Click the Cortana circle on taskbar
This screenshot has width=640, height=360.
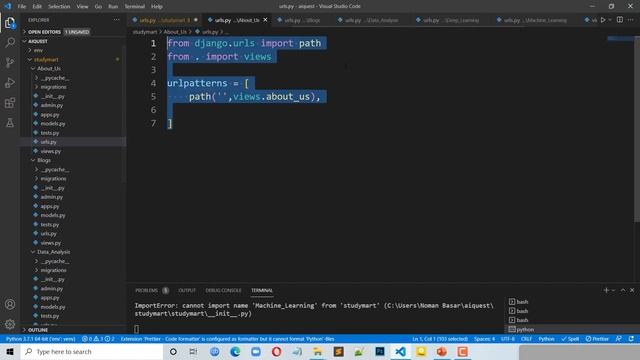[x=173, y=351]
